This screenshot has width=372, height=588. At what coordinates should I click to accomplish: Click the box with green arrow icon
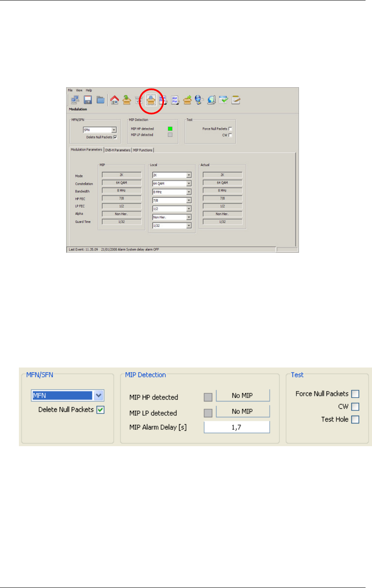[127, 100]
